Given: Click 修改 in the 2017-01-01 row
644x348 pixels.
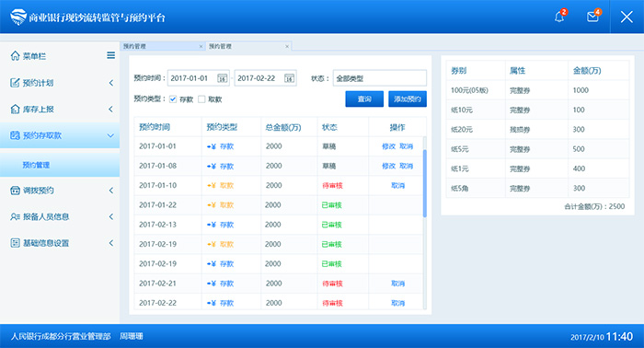Looking at the screenshot, I should (x=388, y=146).
